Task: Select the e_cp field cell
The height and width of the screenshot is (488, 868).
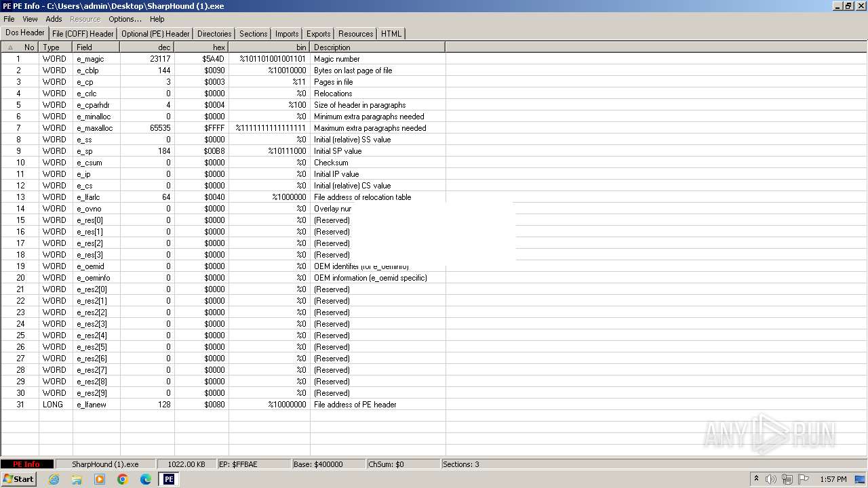Action: [96, 82]
